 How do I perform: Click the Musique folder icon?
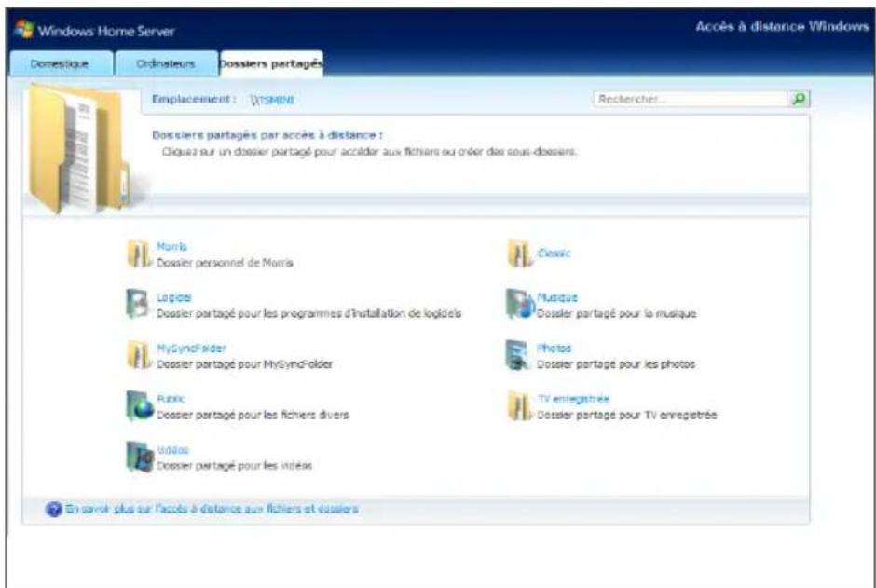(x=520, y=305)
